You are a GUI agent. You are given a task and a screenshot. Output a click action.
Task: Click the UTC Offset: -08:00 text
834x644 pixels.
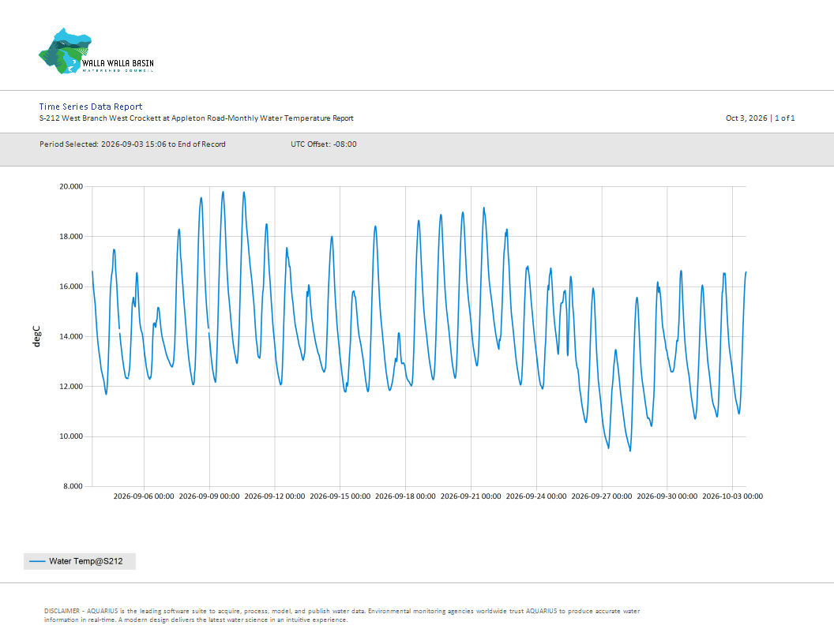pyautogui.click(x=323, y=144)
